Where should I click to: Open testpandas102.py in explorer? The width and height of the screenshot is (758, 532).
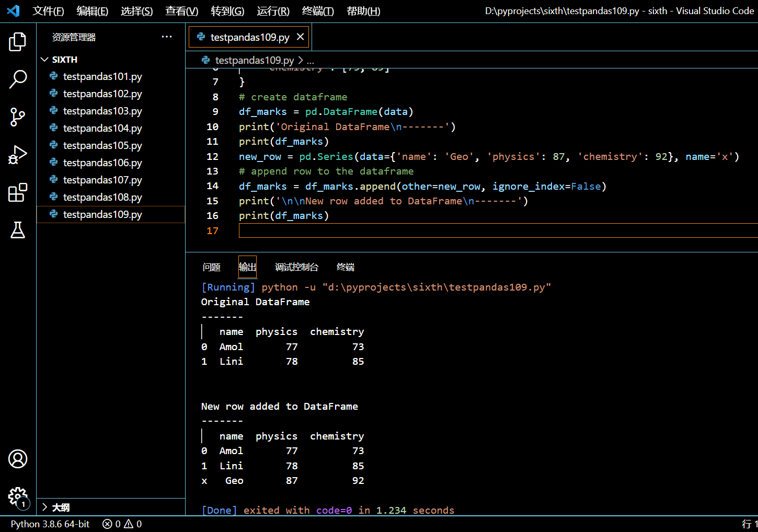(x=111, y=94)
